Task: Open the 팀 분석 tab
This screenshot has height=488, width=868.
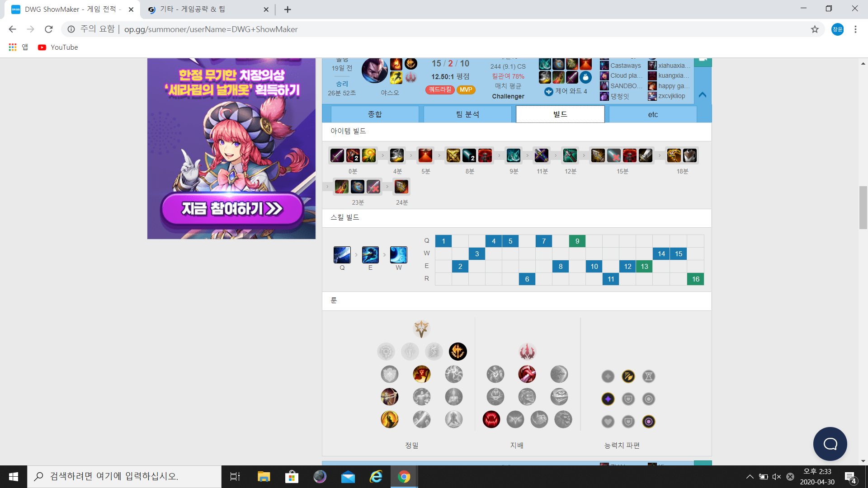Action: [467, 114]
